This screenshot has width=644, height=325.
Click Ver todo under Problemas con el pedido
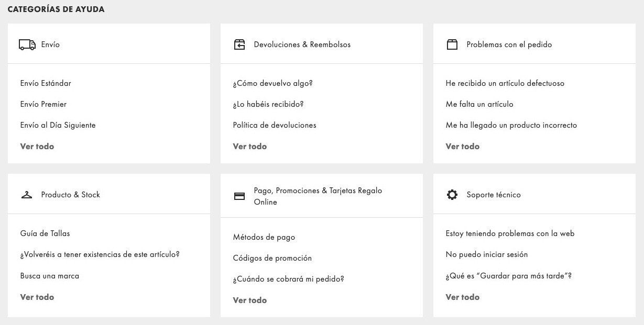(x=463, y=147)
